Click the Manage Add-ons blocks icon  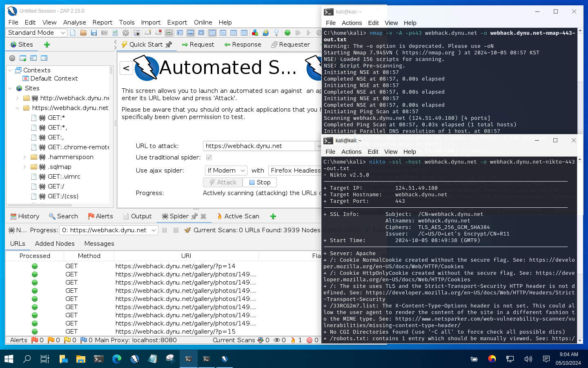(255, 33)
